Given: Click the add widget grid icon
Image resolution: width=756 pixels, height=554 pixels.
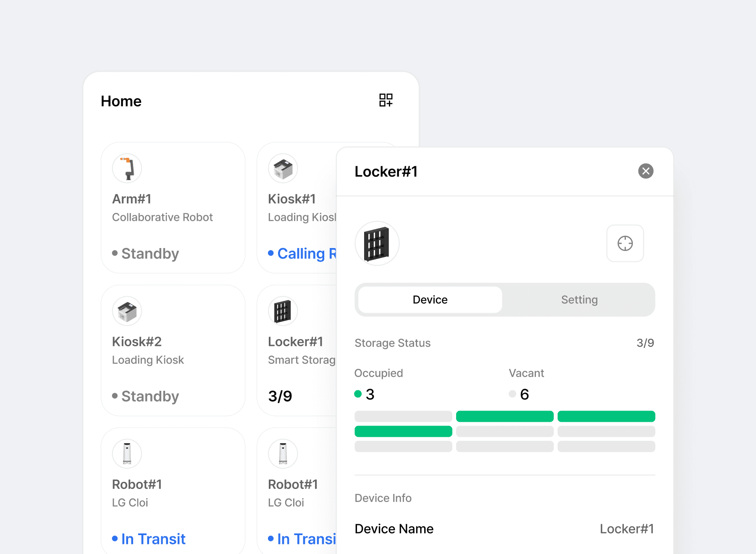Looking at the screenshot, I should click(x=386, y=100).
